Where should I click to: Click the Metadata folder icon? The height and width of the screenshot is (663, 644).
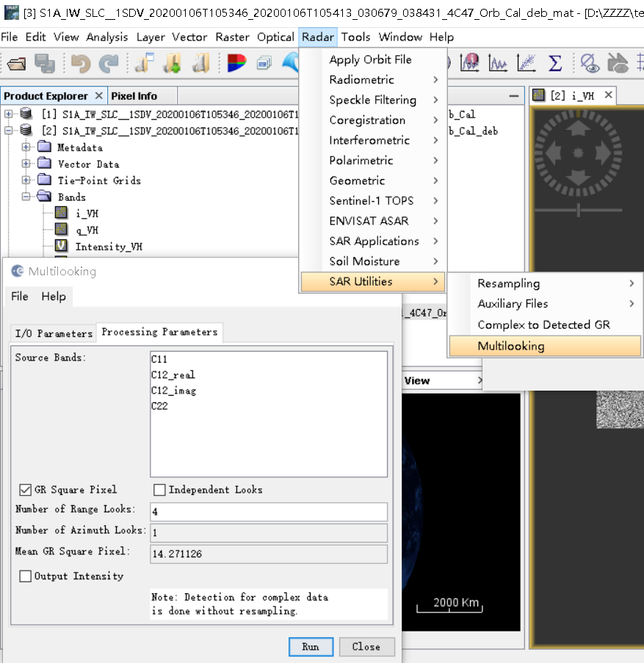[x=44, y=147]
